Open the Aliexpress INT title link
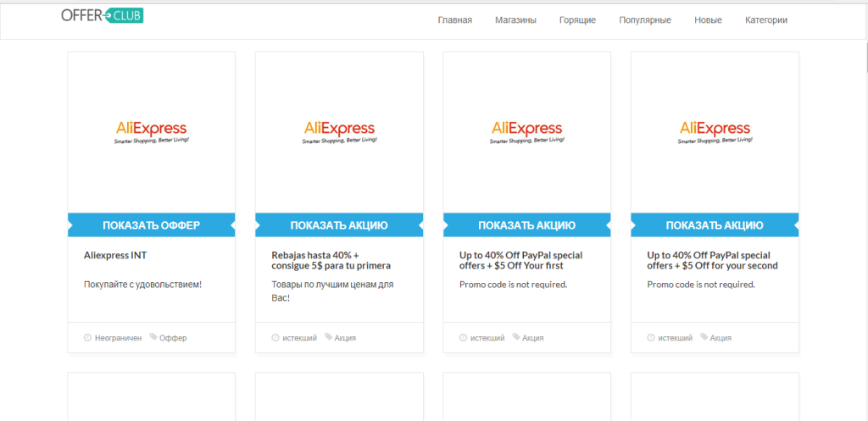Viewport: 868px width, 421px height. tap(115, 256)
